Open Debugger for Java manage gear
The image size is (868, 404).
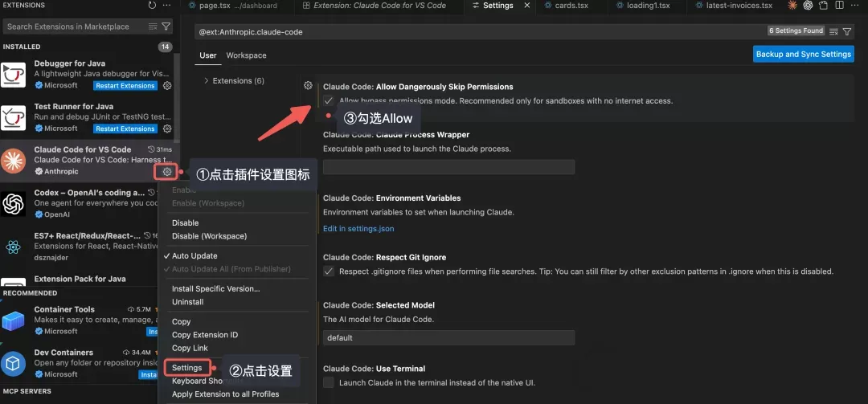point(167,86)
